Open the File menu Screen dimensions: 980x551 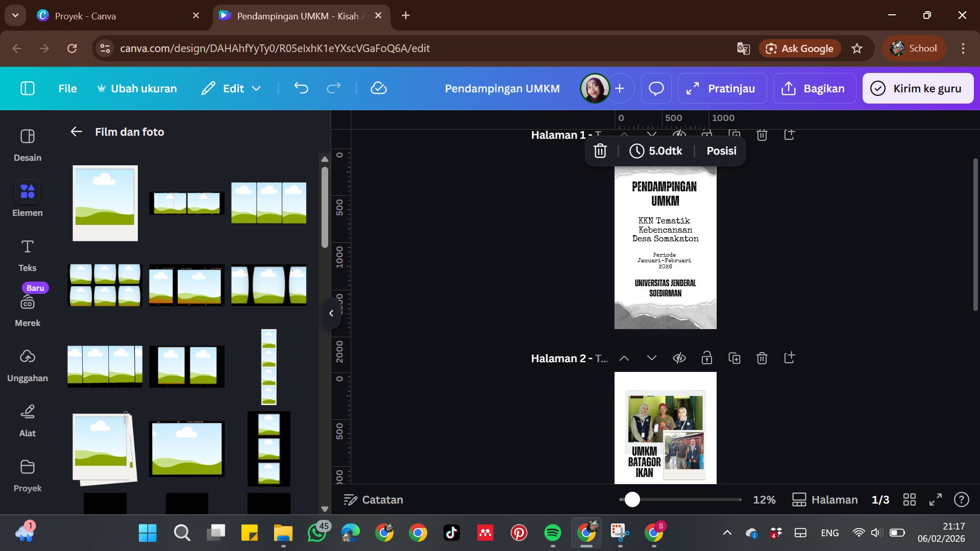[x=67, y=88]
